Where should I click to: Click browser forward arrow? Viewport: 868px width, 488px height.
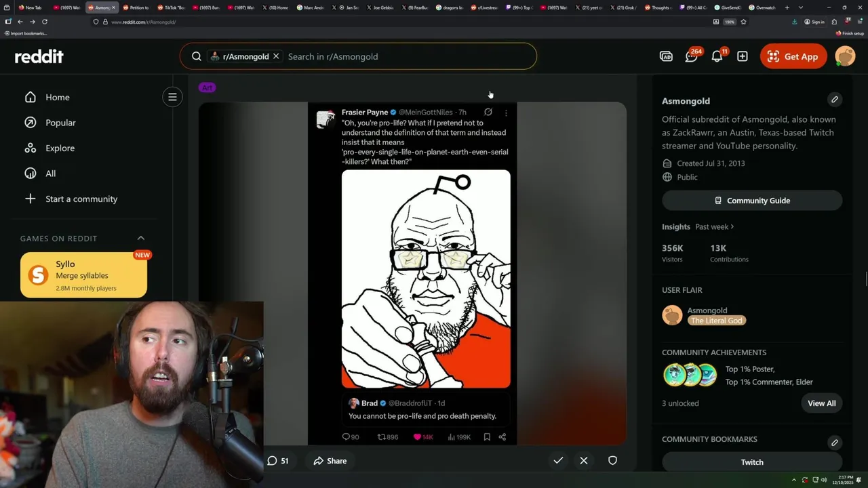pos(32,22)
